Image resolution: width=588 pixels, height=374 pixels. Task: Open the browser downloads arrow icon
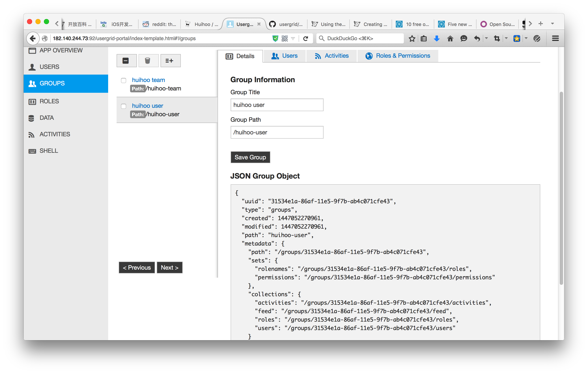437,38
